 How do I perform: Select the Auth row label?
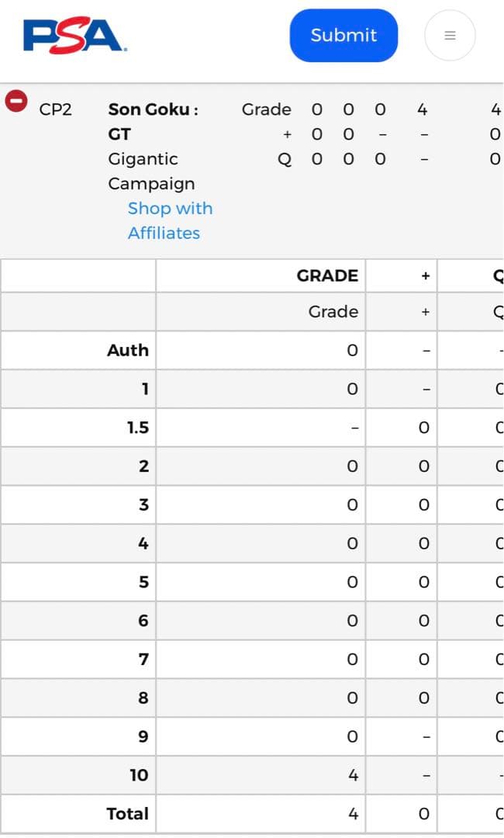[128, 350]
